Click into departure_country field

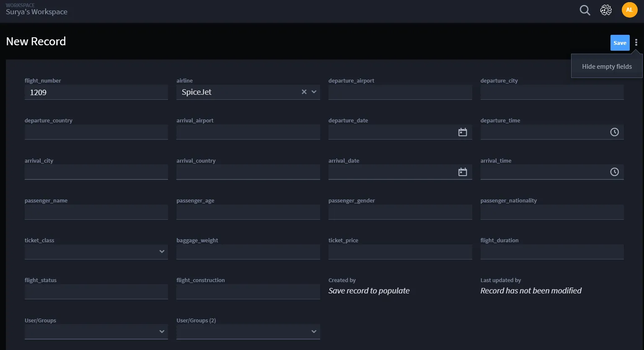(96, 132)
